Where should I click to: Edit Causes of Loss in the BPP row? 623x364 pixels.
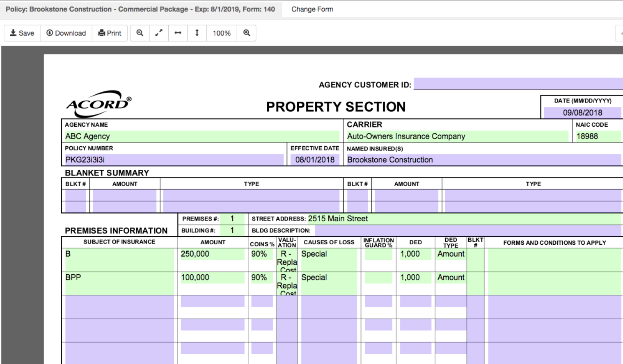[329, 283]
